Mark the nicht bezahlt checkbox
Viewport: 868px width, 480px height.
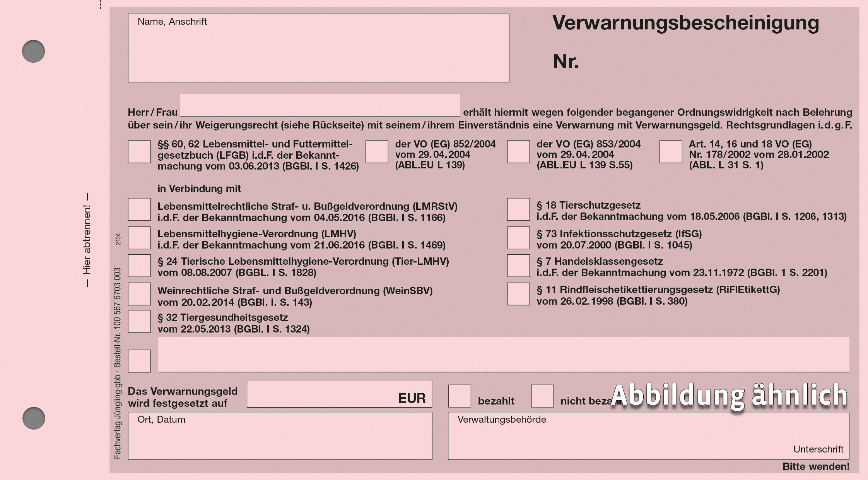[x=542, y=396]
